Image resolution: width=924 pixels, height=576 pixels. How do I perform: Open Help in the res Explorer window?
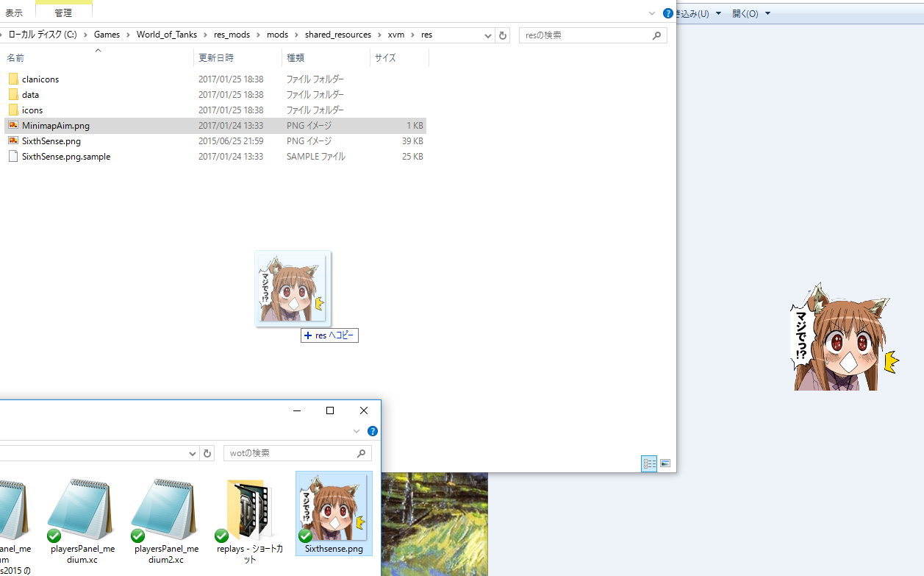pyautogui.click(x=668, y=13)
